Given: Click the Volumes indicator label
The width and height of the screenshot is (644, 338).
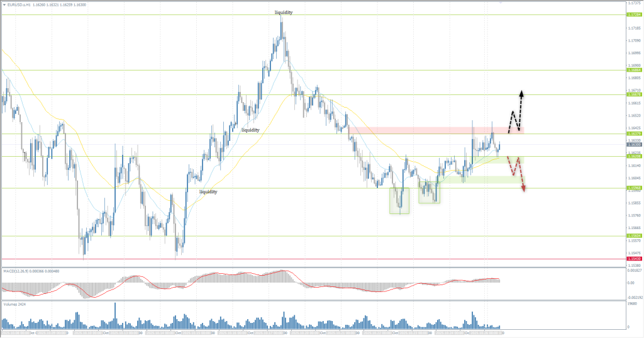Looking at the screenshot, I should 13,304.
